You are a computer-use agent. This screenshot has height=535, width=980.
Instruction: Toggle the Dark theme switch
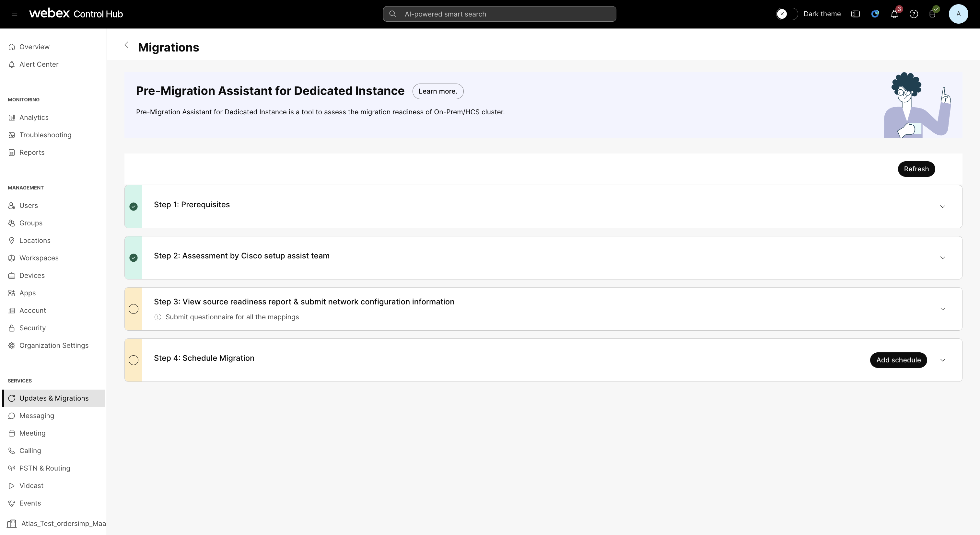tap(786, 14)
